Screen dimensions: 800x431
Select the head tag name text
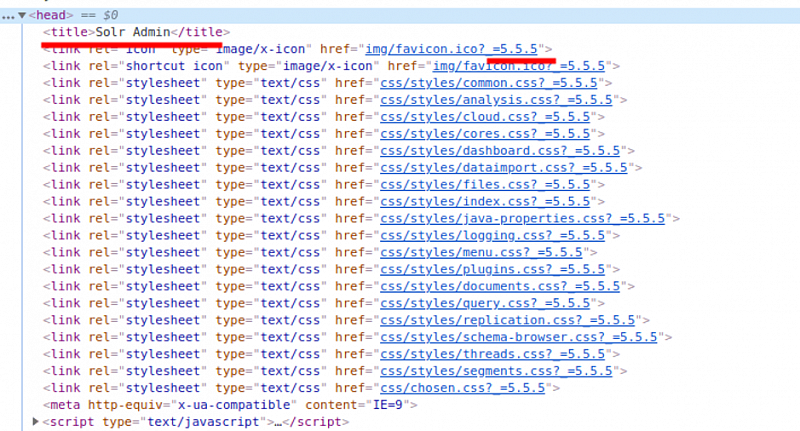tap(51, 15)
